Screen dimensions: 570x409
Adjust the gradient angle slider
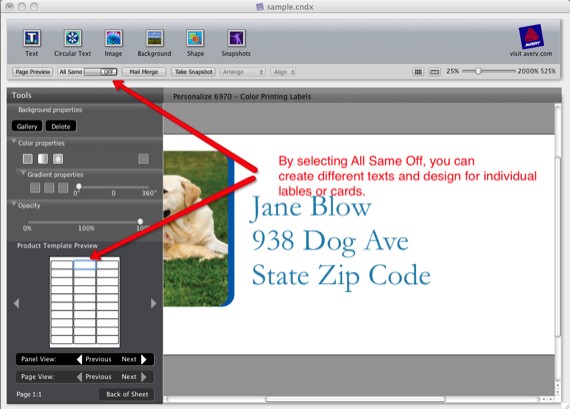pyautogui.click(x=79, y=187)
